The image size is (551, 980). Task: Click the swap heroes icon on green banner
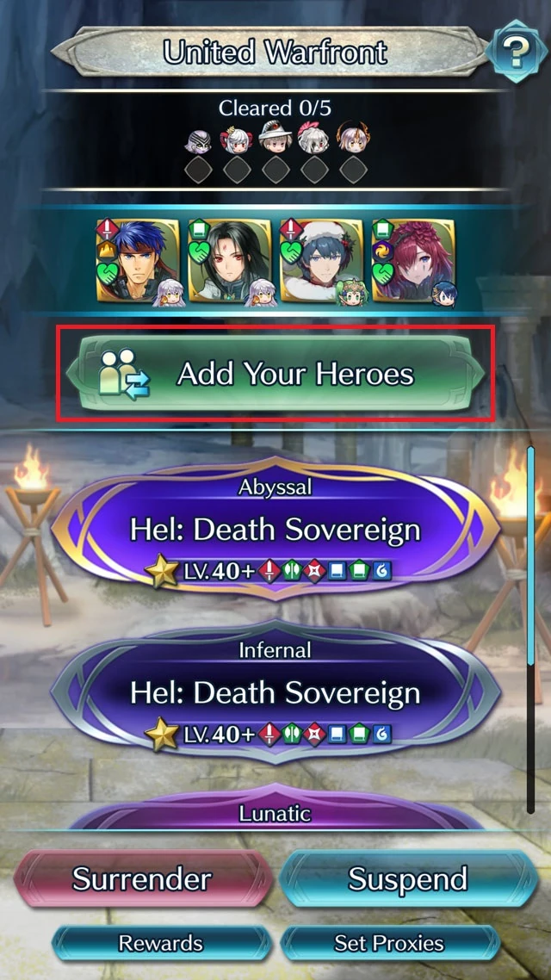pyautogui.click(x=124, y=374)
